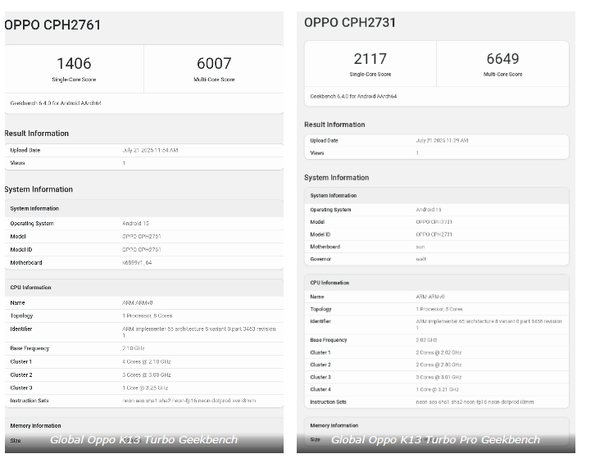Click the Views row in CPH2761 panel

pos(144,163)
